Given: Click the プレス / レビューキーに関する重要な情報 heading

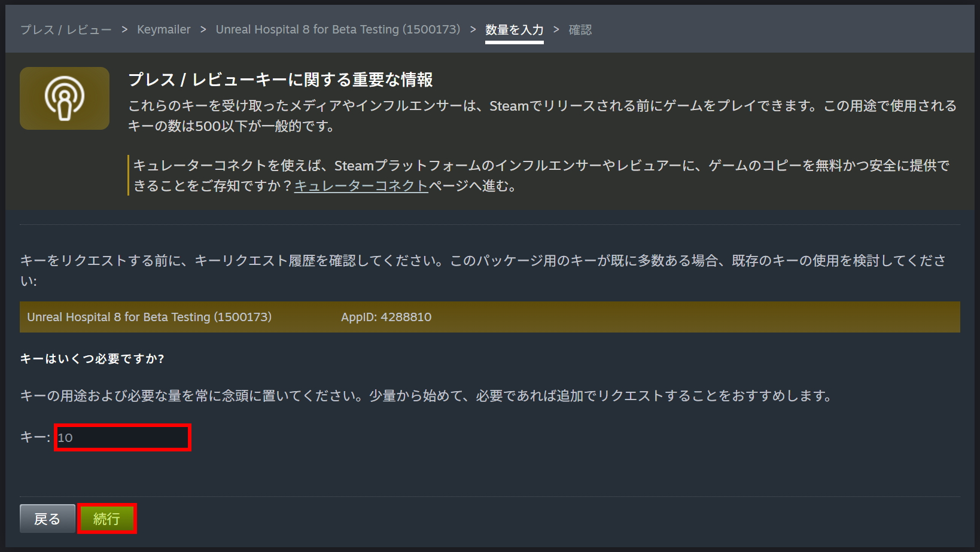Looking at the screenshot, I should point(280,80).
